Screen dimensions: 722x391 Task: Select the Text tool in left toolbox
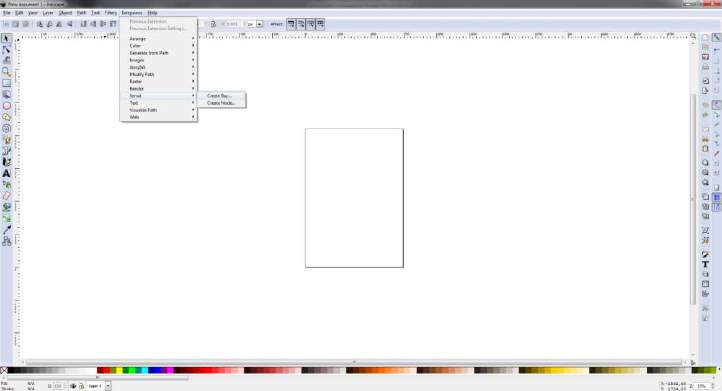pyautogui.click(x=6, y=174)
